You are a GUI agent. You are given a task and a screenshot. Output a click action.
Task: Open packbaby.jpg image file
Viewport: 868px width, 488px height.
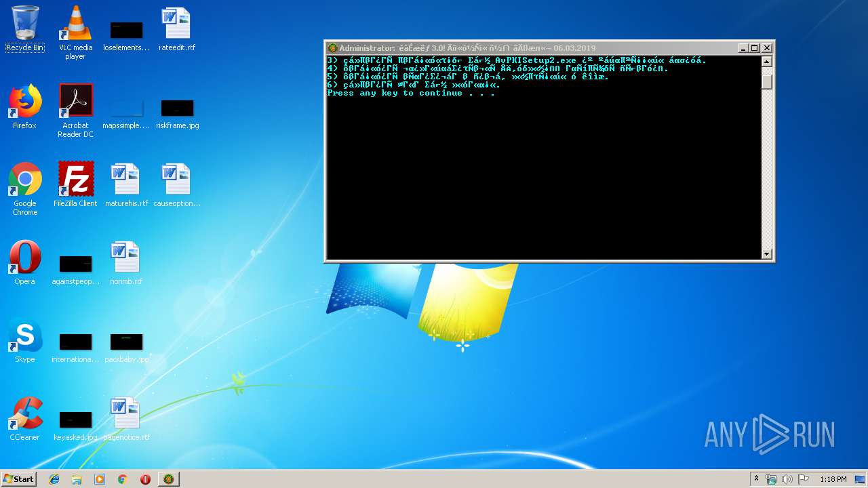tap(126, 347)
